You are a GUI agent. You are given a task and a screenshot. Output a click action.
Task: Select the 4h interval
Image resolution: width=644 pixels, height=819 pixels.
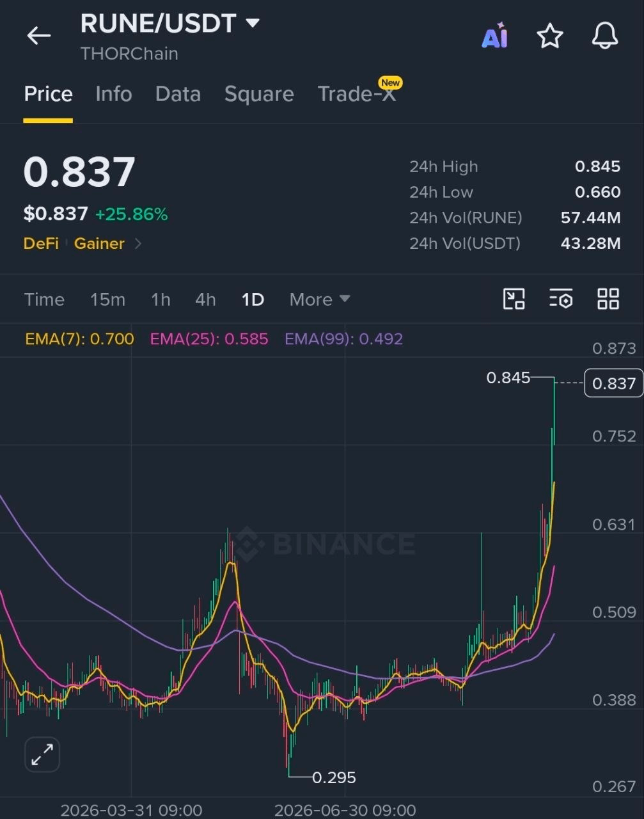coord(205,299)
